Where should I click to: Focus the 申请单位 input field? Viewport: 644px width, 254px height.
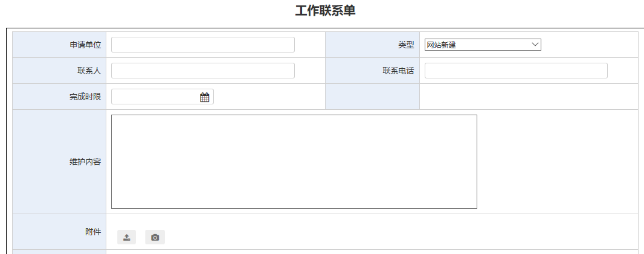[x=203, y=45]
